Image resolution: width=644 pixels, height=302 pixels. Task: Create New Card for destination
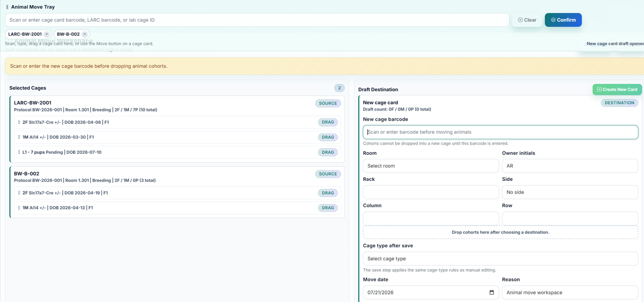(617, 89)
